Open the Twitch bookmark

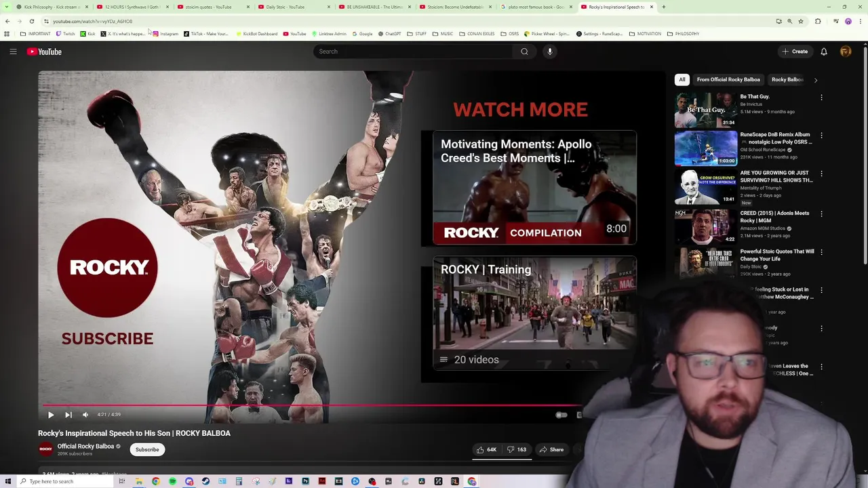pos(65,34)
